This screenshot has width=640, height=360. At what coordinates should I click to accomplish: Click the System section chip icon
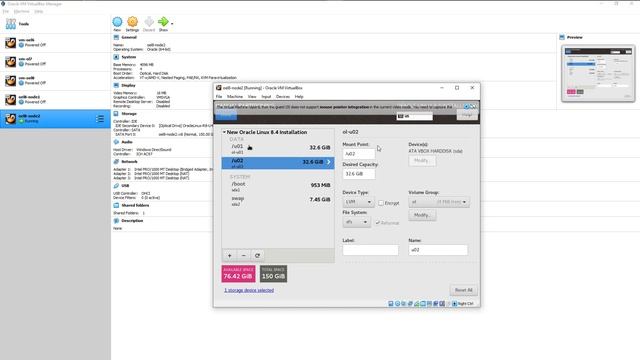coord(116,57)
